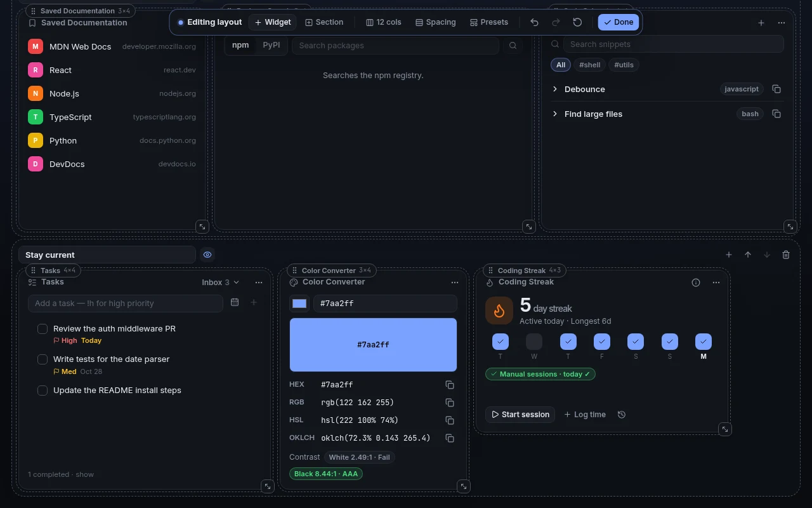
Task: Move the Stay current section up
Action: 748,255
